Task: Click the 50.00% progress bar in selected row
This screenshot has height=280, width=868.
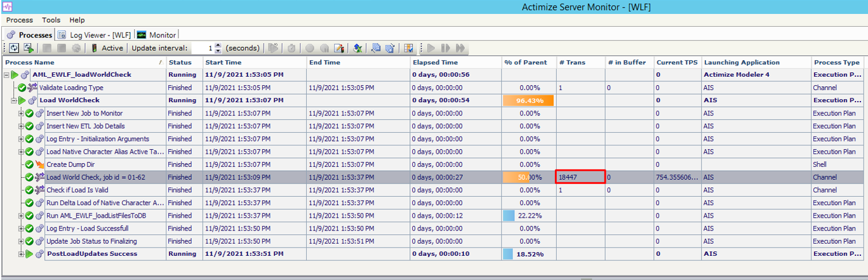Action: (x=528, y=177)
